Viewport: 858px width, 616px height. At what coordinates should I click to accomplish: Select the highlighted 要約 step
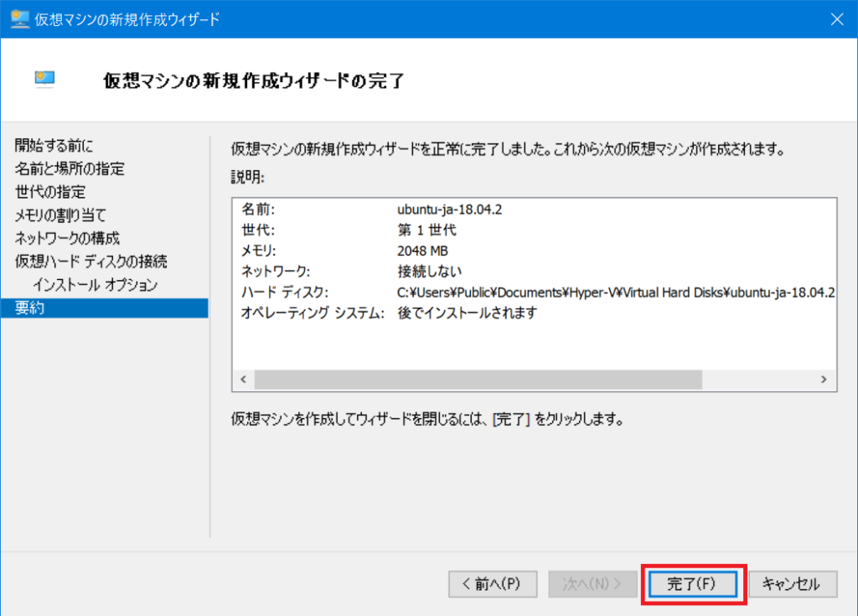[x=104, y=308]
